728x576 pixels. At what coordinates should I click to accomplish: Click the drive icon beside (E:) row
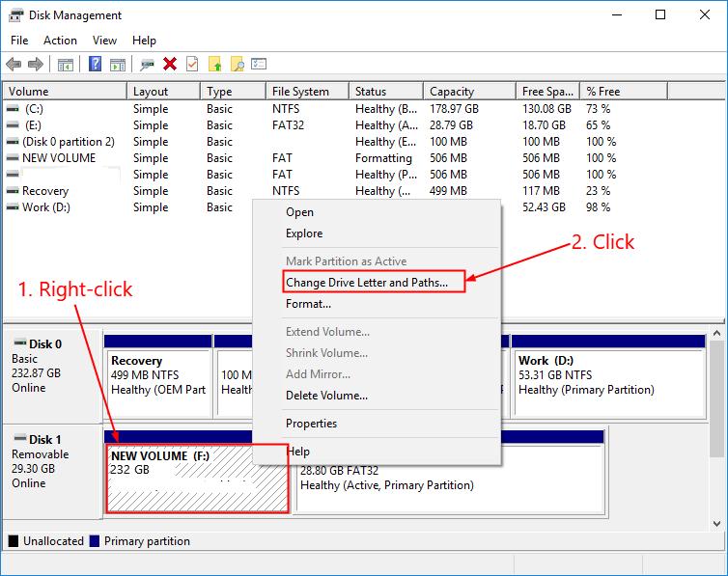tap(13, 125)
